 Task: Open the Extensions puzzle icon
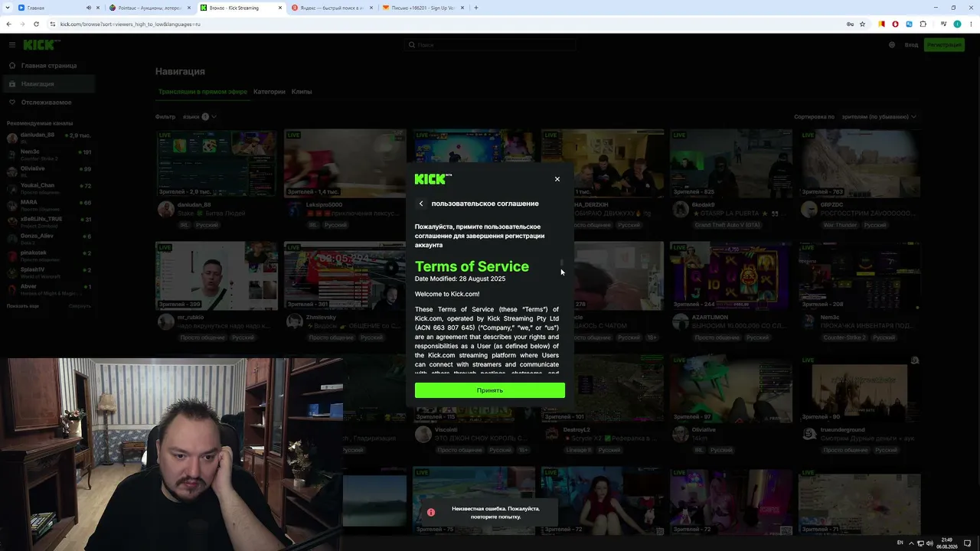tap(923, 24)
